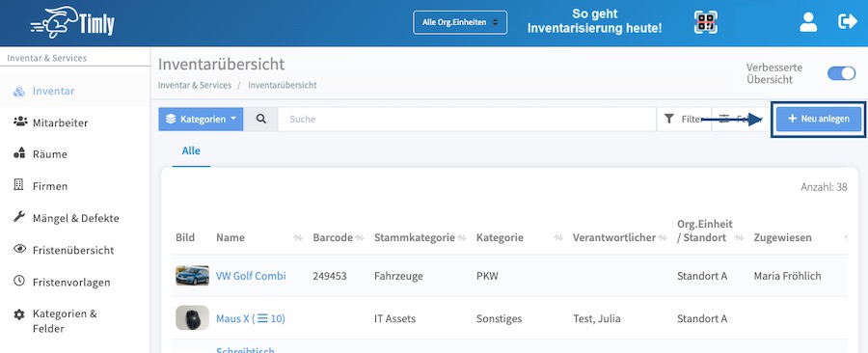Screen dimensions: 868x353
Task: Open Maus X thumbnail image
Action: [x=192, y=318]
